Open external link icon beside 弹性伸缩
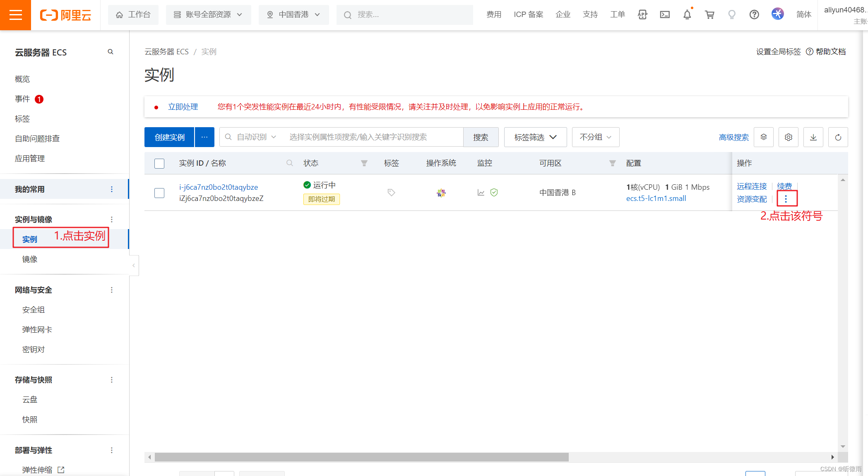The height and width of the screenshot is (476, 868). point(61,470)
